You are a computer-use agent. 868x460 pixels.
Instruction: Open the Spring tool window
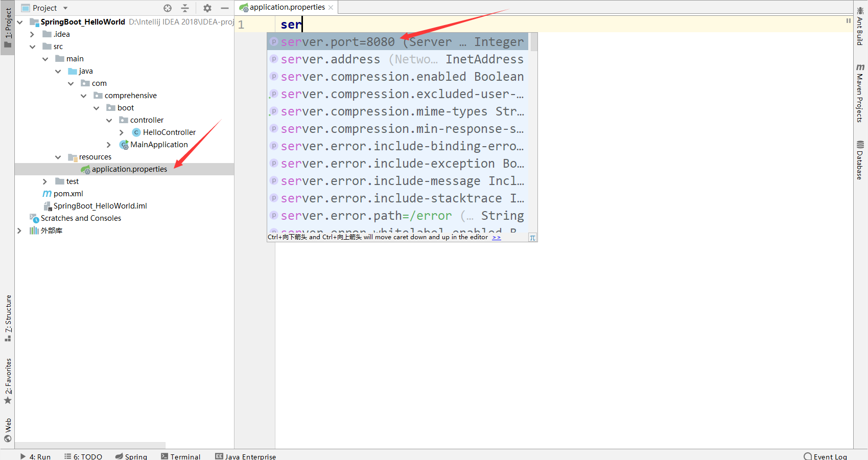[x=131, y=456]
